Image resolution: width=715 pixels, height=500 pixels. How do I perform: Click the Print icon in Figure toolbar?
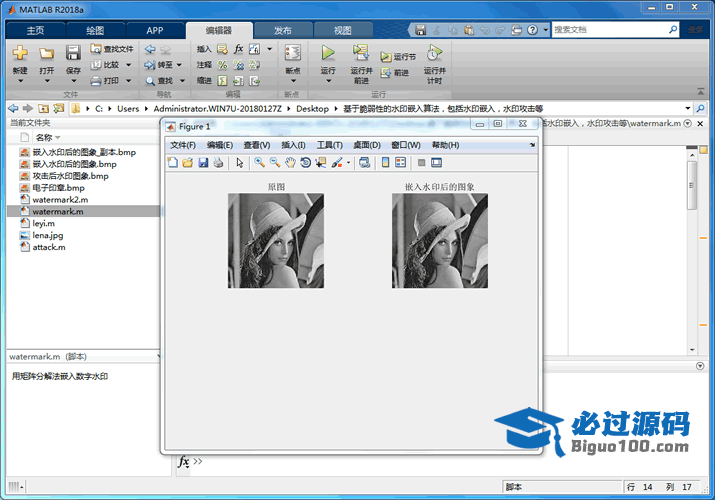(x=218, y=162)
